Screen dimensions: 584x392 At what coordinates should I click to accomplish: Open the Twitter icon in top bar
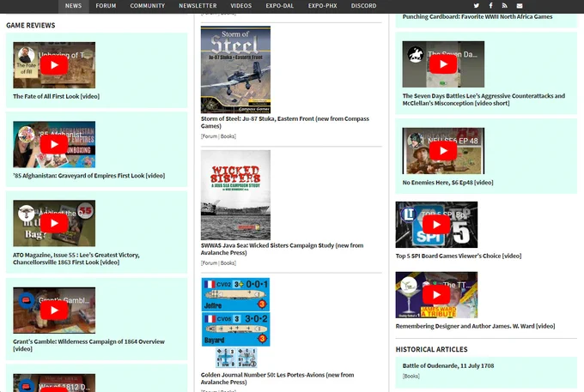(477, 6)
